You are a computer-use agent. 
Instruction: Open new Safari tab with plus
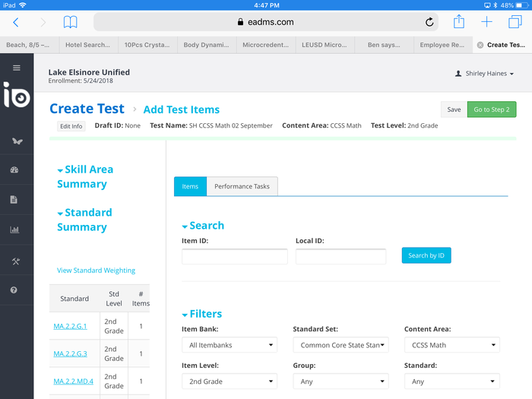point(487,22)
